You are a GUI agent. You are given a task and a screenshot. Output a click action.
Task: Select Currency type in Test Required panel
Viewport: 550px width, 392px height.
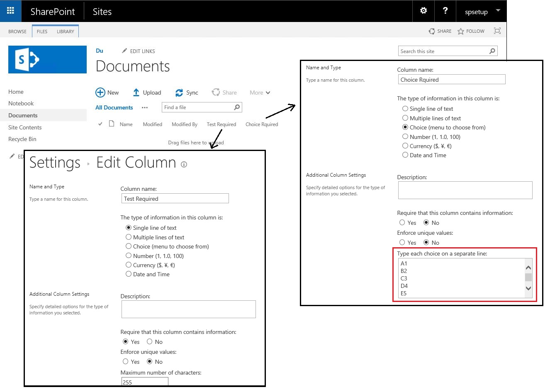pos(129,265)
